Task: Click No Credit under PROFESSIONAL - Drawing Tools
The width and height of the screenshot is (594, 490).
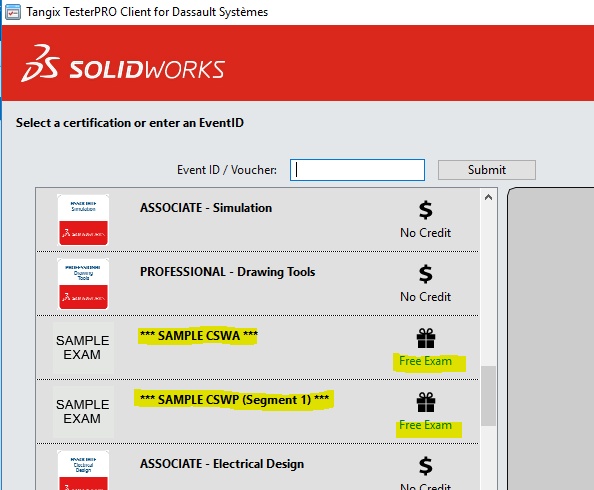Action: pos(425,297)
